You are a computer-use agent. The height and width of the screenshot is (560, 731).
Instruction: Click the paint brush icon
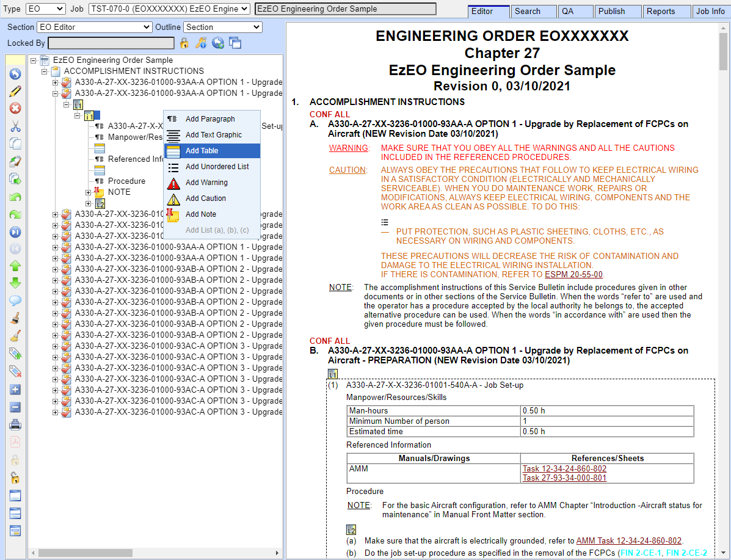(x=15, y=319)
